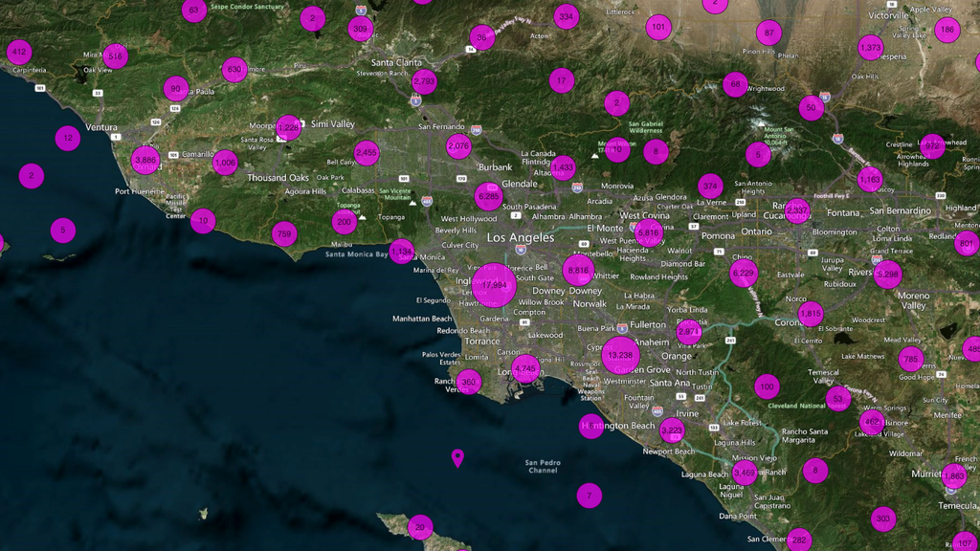Click the 90 cluster at Santa Paula
Screen dimensions: 980x551
click(176, 89)
